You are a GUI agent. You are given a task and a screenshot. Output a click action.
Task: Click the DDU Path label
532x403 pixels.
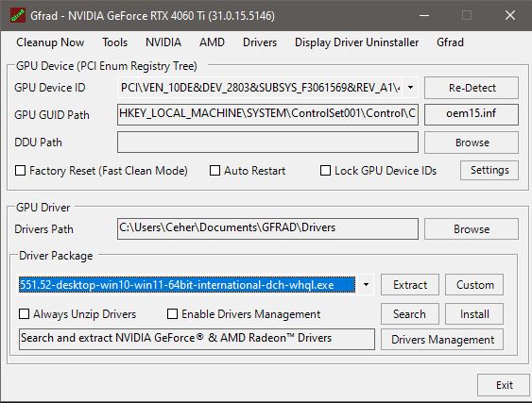pos(39,143)
